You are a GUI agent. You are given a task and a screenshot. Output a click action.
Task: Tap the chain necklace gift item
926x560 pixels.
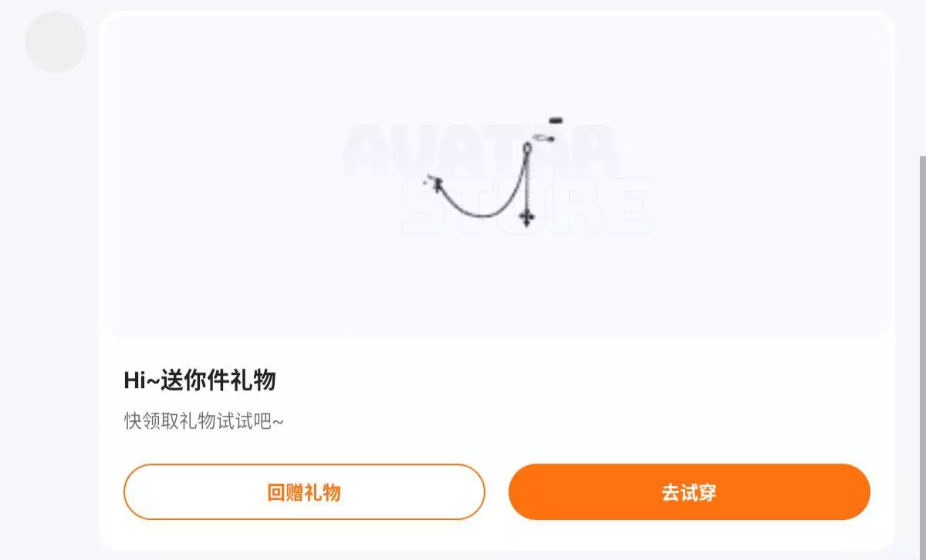(x=494, y=173)
